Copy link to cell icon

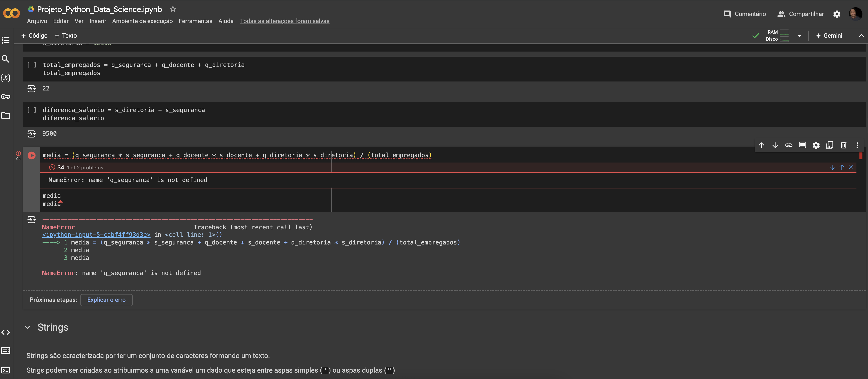(789, 145)
